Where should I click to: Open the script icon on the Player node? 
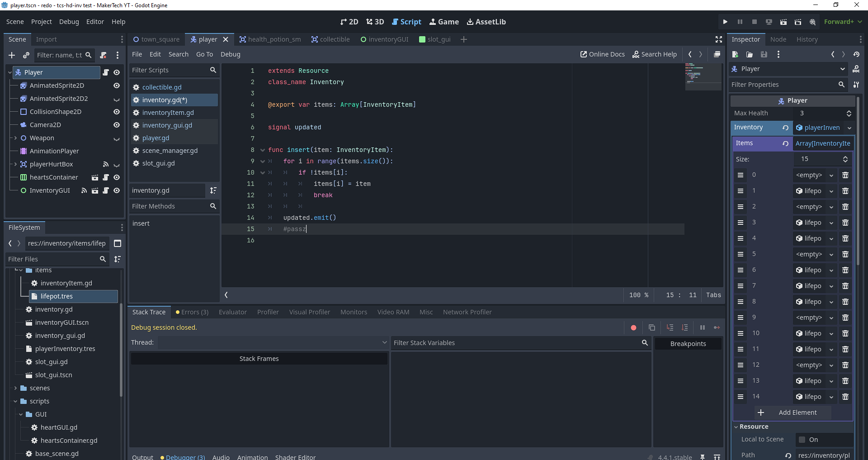click(106, 72)
